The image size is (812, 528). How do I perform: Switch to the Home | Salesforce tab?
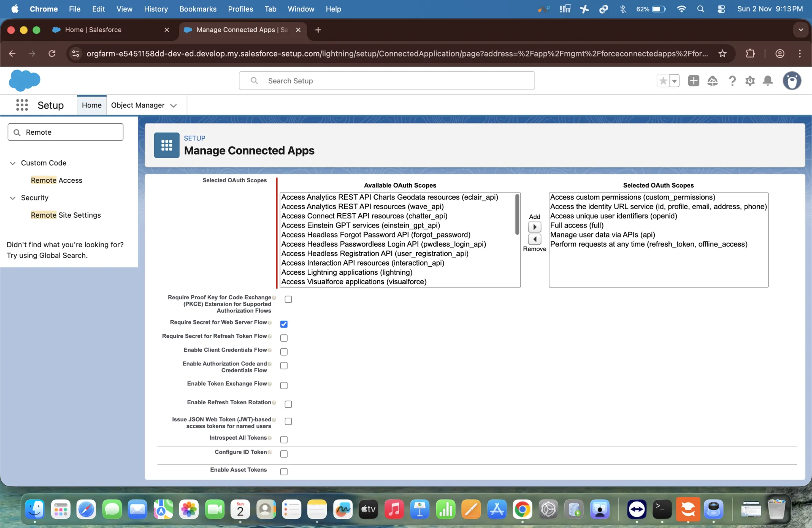[x=111, y=30]
